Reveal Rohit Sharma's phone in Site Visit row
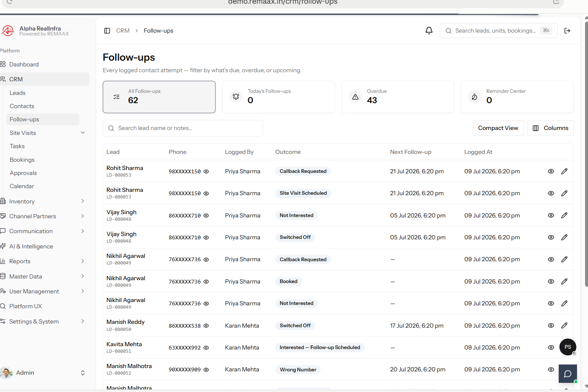The width and height of the screenshot is (588, 392). click(206, 193)
